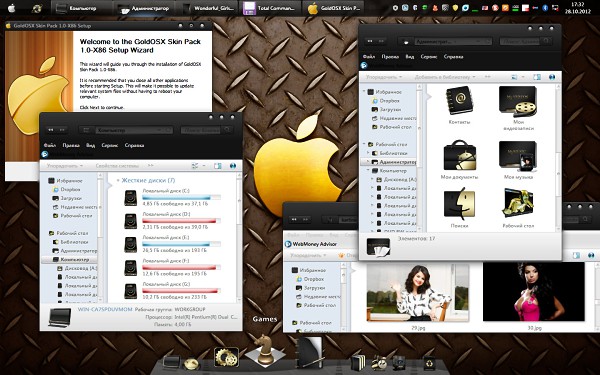
Task: Click Свойства системы toolbar button
Action: point(117,166)
